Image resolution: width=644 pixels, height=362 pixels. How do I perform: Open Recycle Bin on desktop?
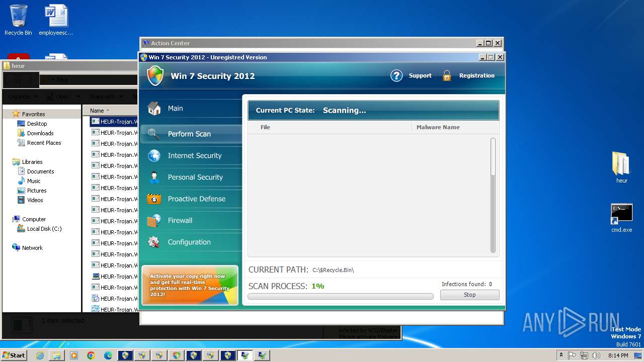point(18,20)
